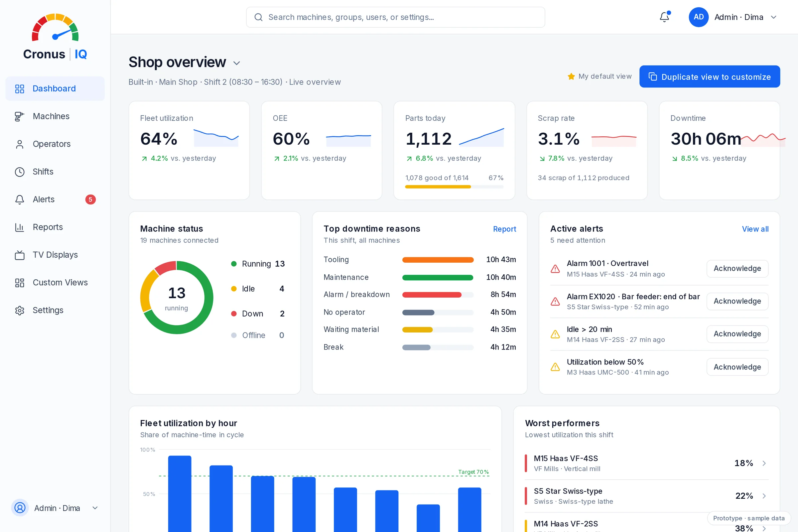The height and width of the screenshot is (532, 798).
Task: Click View all in Active alerts
Action: click(755, 229)
